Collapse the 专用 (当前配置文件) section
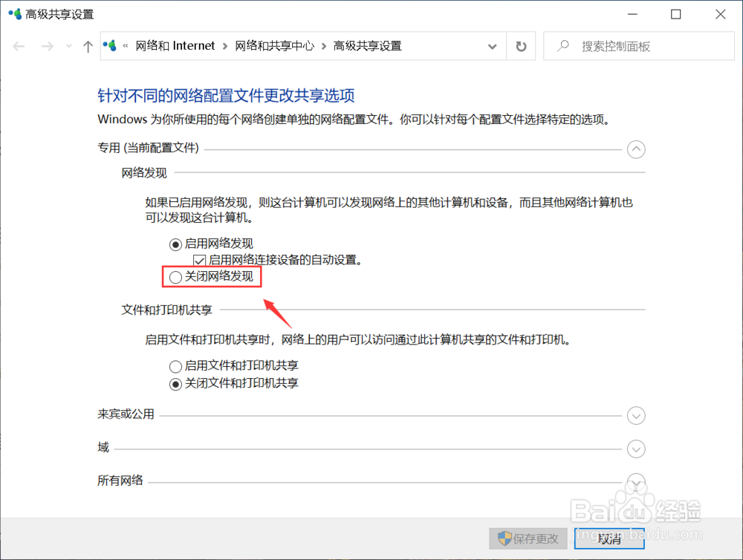Screen dimensions: 743x560 (636, 149)
